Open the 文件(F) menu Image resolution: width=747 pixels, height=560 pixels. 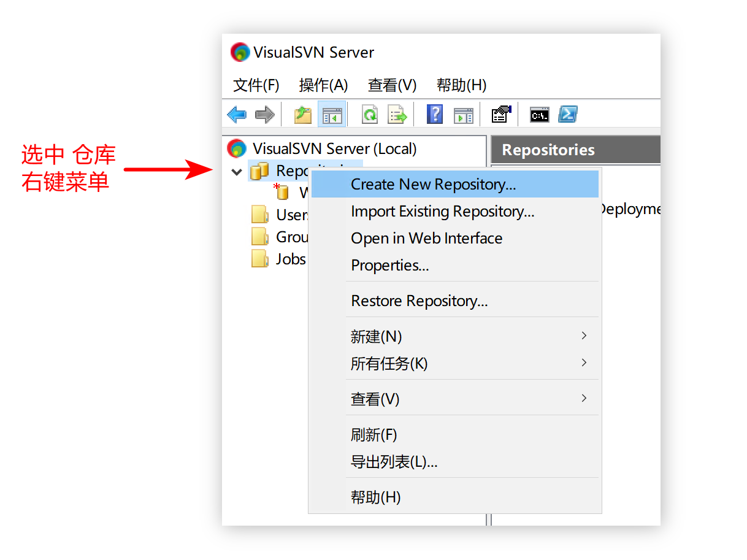(256, 85)
